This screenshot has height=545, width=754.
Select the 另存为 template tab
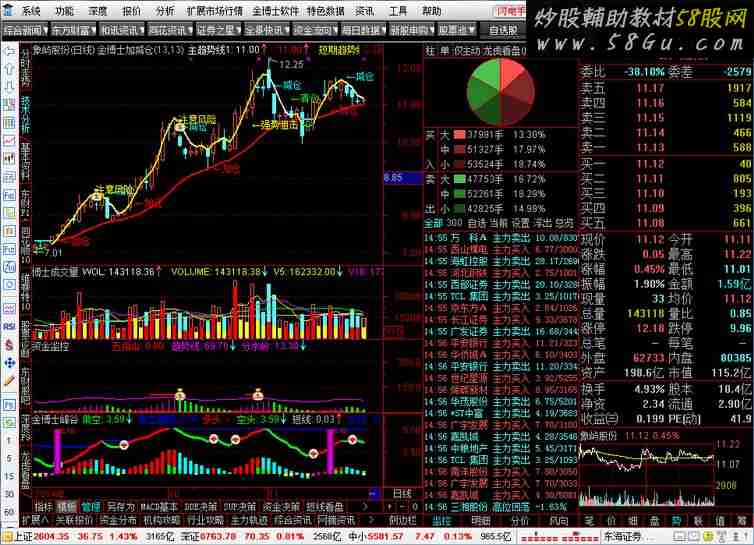pyautogui.click(x=120, y=507)
